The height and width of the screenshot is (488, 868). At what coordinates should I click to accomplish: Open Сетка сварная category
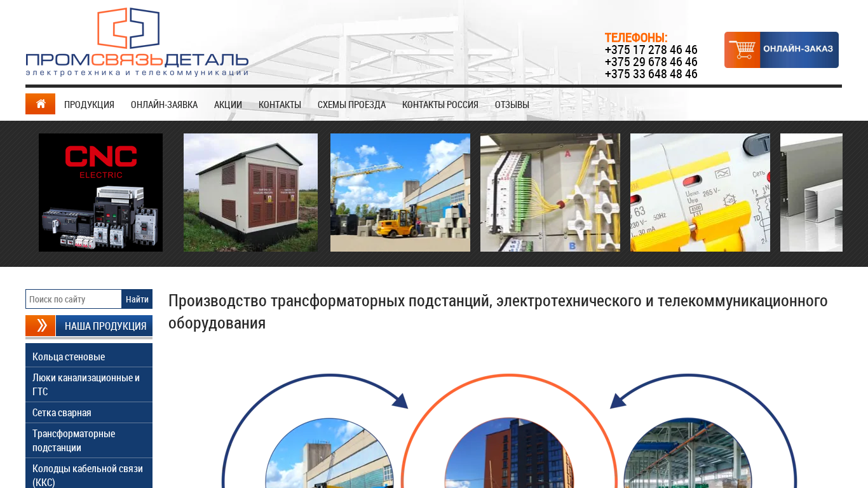click(x=89, y=412)
